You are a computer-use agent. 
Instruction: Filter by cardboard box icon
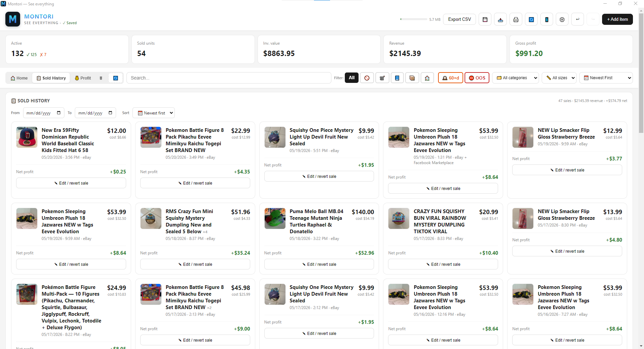tap(412, 78)
